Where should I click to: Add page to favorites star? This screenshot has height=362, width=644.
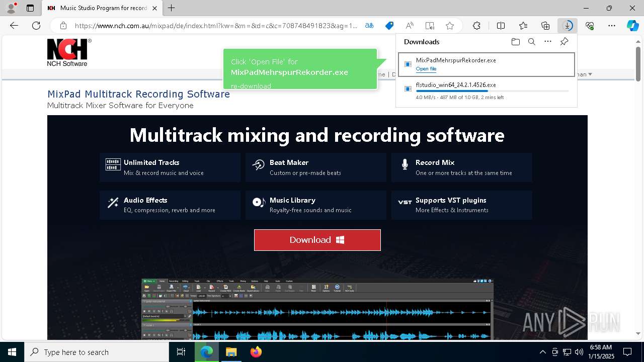click(x=450, y=26)
